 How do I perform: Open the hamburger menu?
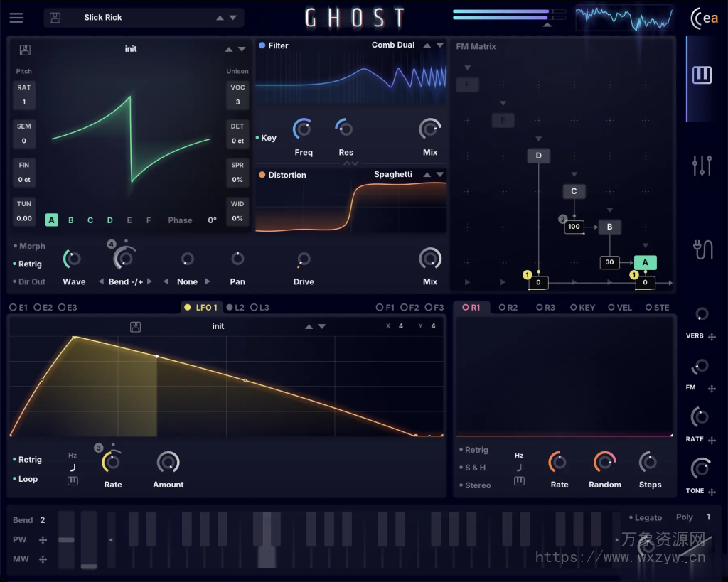(x=16, y=18)
